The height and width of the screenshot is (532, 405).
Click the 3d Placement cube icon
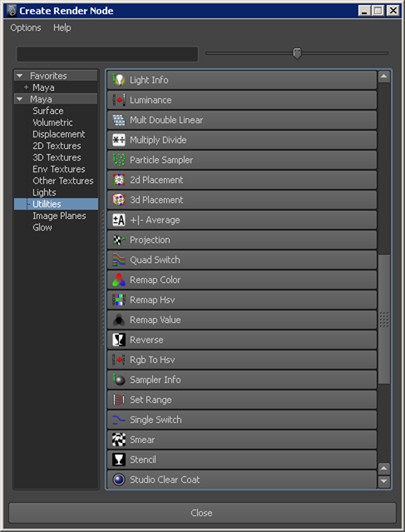(119, 200)
